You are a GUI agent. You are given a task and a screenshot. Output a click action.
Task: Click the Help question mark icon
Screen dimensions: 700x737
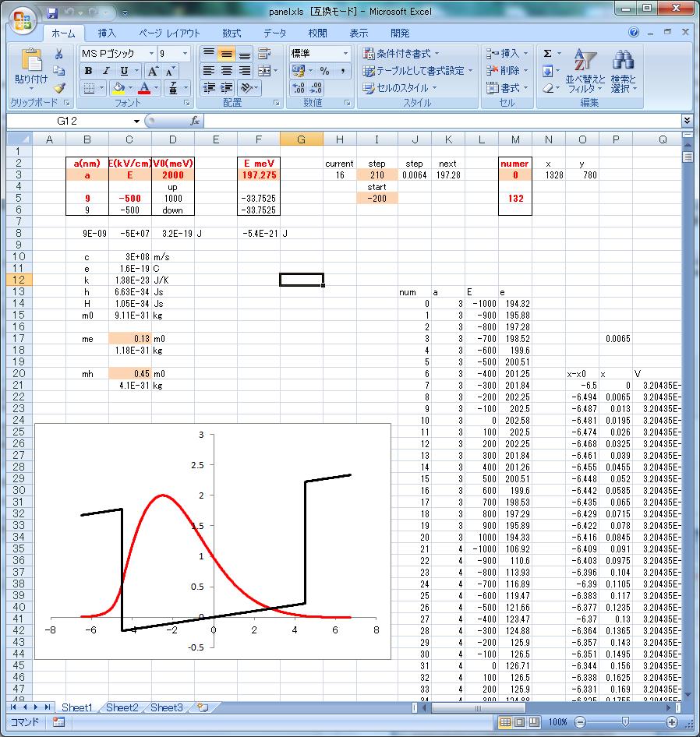coord(634,33)
